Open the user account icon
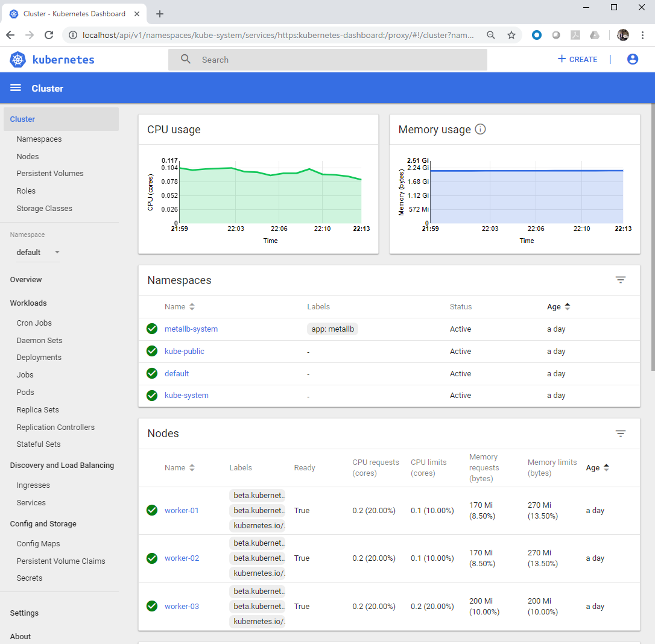655x644 pixels. pos(633,59)
